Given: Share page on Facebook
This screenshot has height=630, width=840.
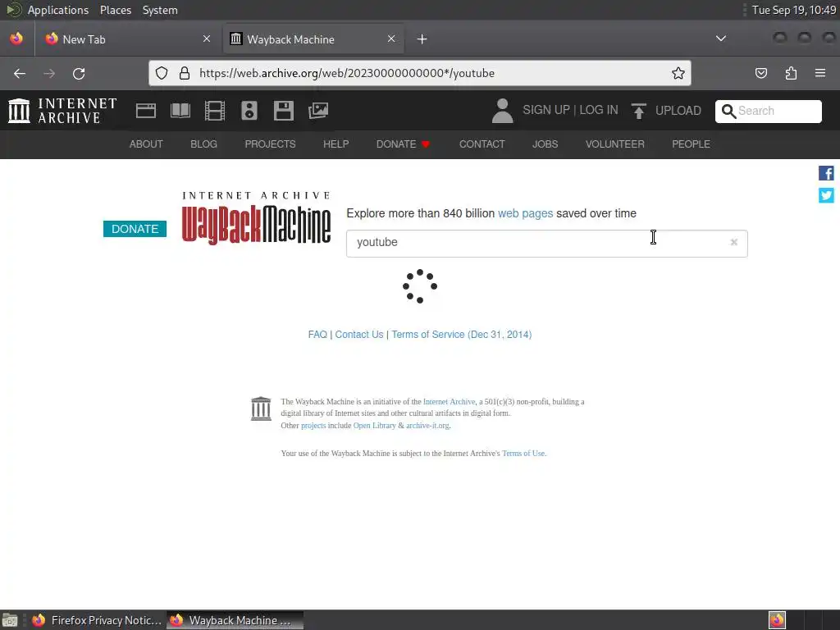Looking at the screenshot, I should click(x=826, y=173).
